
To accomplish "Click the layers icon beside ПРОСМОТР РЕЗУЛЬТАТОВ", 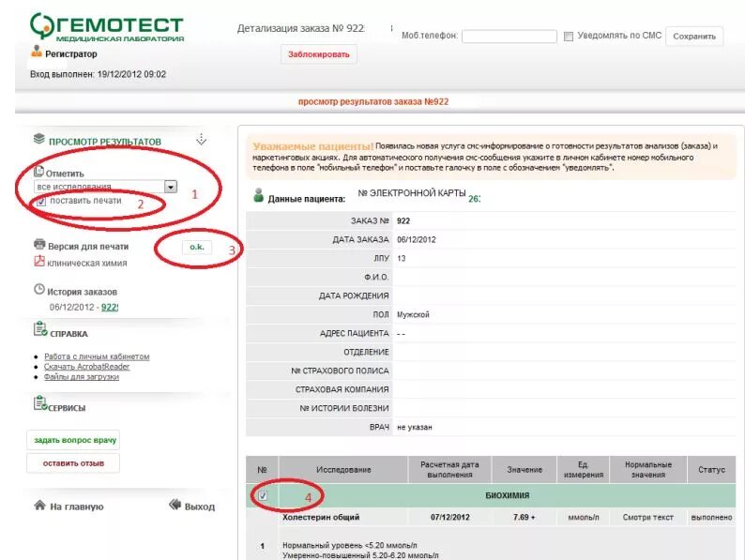I will 39,139.
